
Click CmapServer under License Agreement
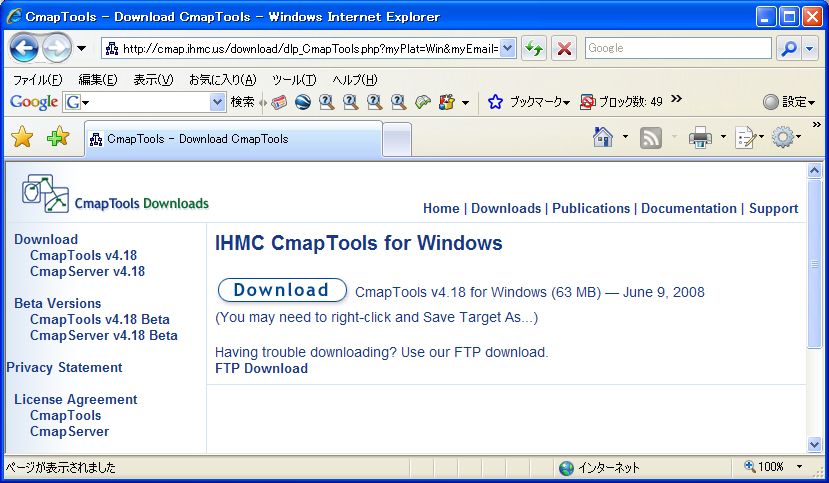click(x=69, y=431)
